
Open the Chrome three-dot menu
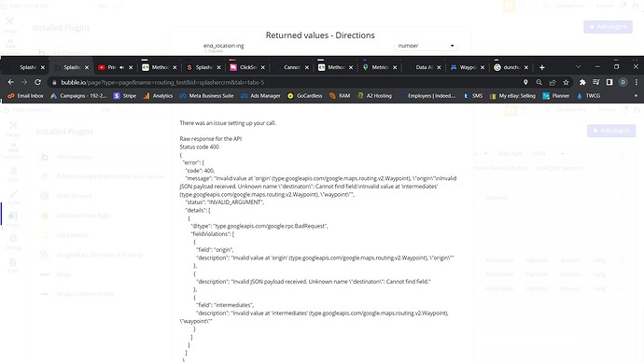637,82
